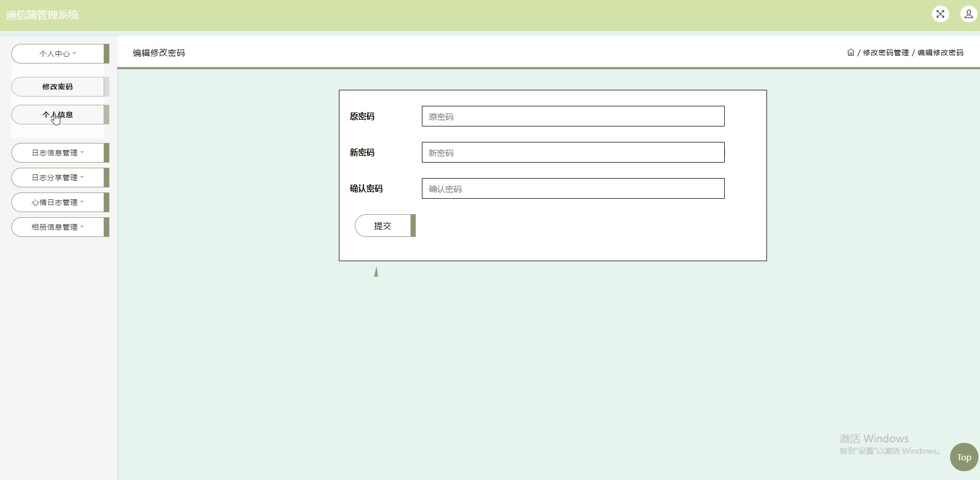Expand the 心情日志管理 menu
The image size is (980, 480).
(x=60, y=202)
